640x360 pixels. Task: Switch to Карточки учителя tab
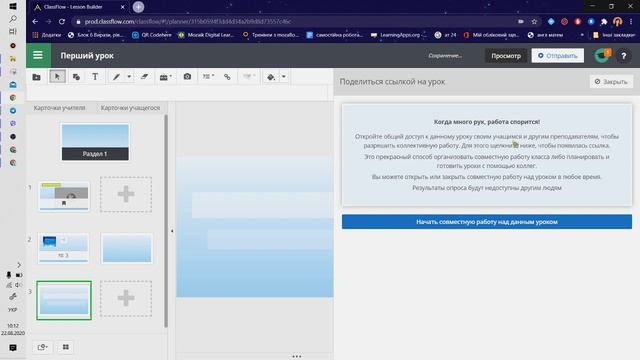[x=60, y=108]
